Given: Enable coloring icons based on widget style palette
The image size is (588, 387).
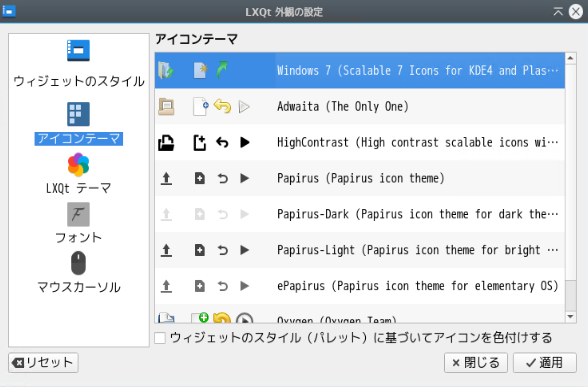Looking at the screenshot, I should [160, 338].
